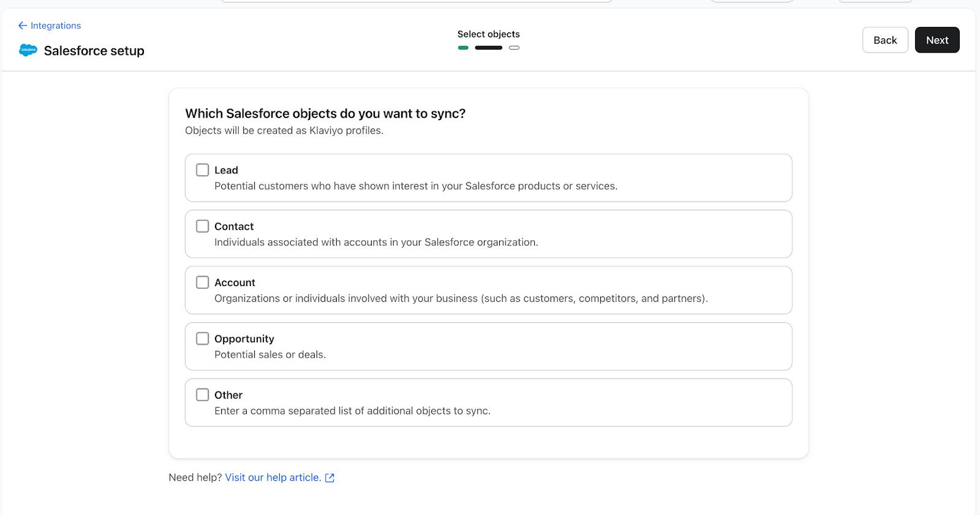This screenshot has width=980, height=515.
Task: Click the external link icon after help article
Action: 330,478
